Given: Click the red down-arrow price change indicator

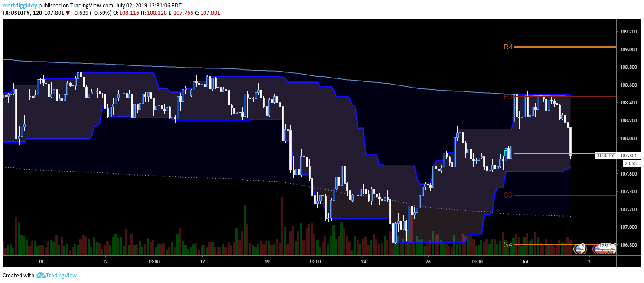Looking at the screenshot, I should 68,13.
